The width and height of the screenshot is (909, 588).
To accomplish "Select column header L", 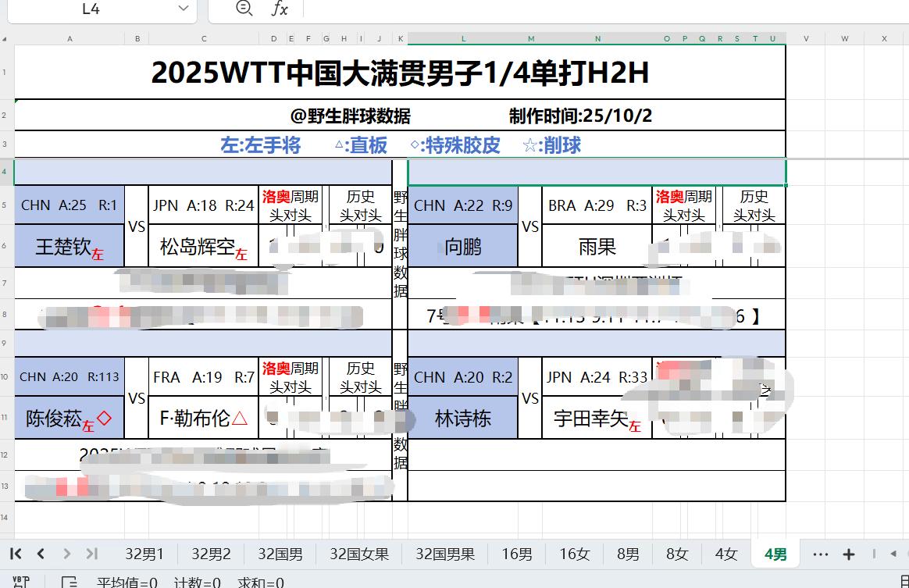I will click(463, 39).
